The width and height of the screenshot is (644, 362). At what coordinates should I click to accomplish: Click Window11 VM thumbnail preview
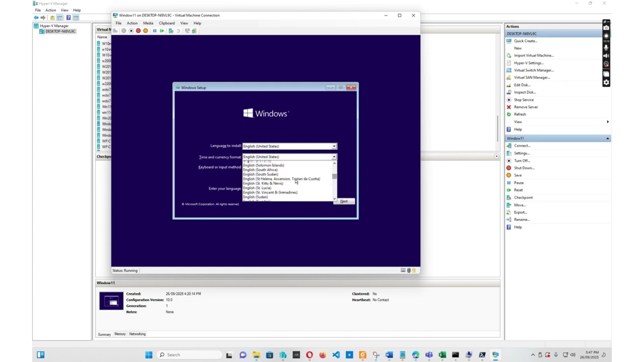click(111, 301)
